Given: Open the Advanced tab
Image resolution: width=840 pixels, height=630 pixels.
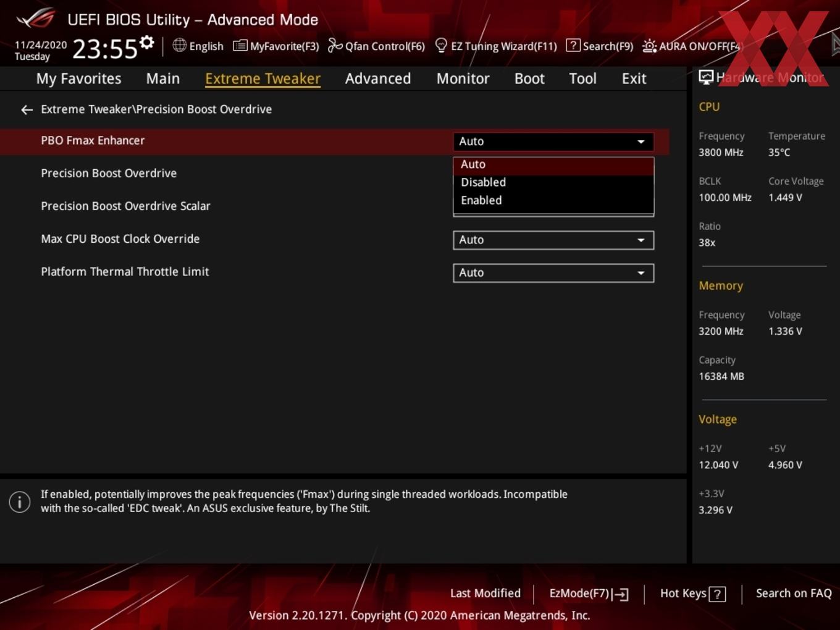Looking at the screenshot, I should coord(378,78).
